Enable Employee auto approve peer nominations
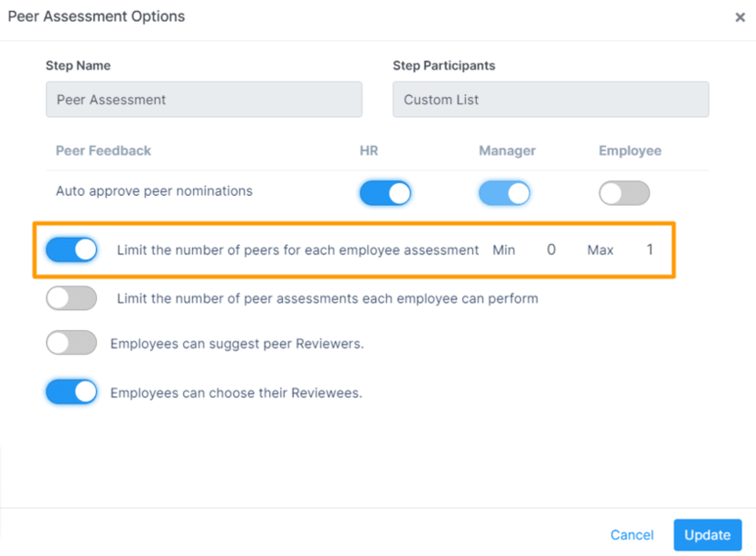Image resolution: width=756 pixels, height=556 pixels. tap(625, 193)
